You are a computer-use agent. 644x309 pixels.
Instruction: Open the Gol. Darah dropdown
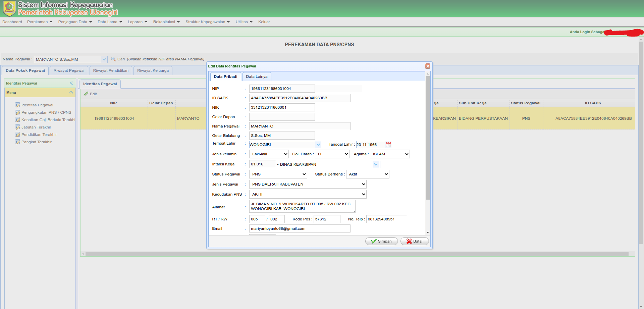point(332,154)
